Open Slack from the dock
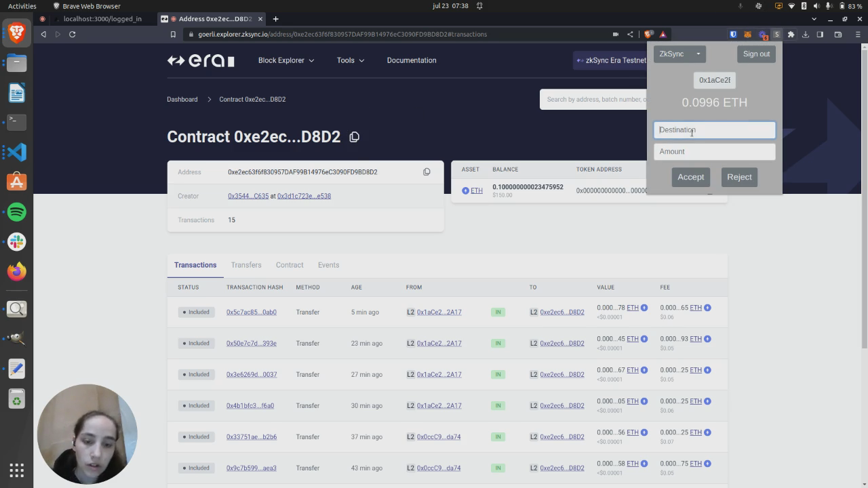The width and height of the screenshot is (868, 488). 17,241
